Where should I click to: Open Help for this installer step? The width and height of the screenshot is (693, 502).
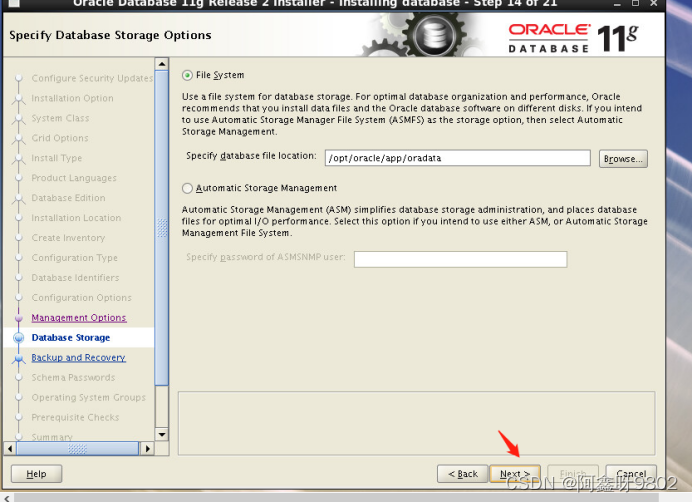[x=36, y=474]
